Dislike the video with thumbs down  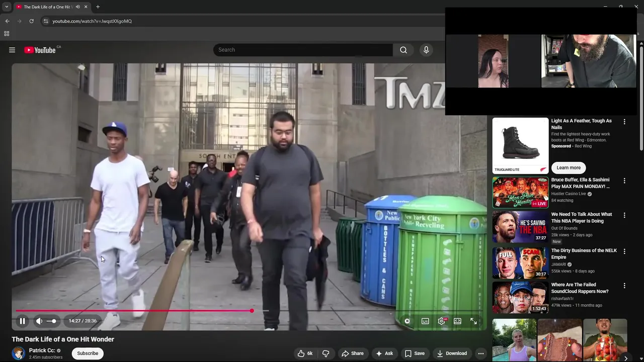pos(326,353)
